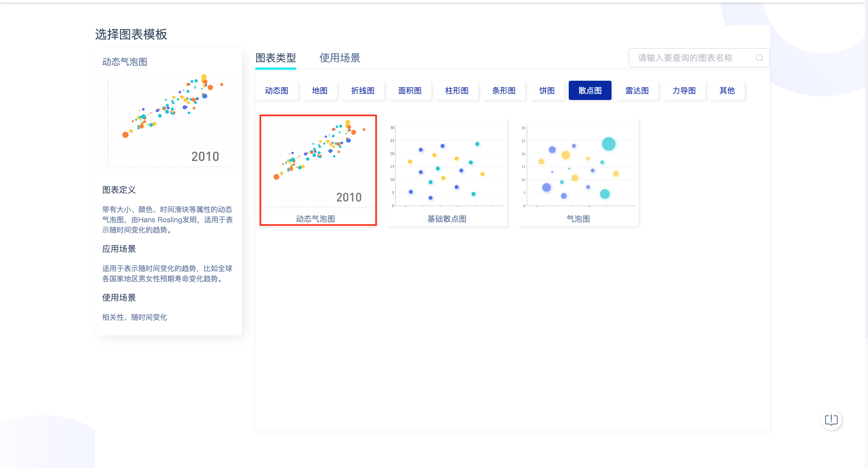This screenshot has width=868, height=468.
Task: Click the 相关性、随时间变化 text
Action: (x=135, y=317)
